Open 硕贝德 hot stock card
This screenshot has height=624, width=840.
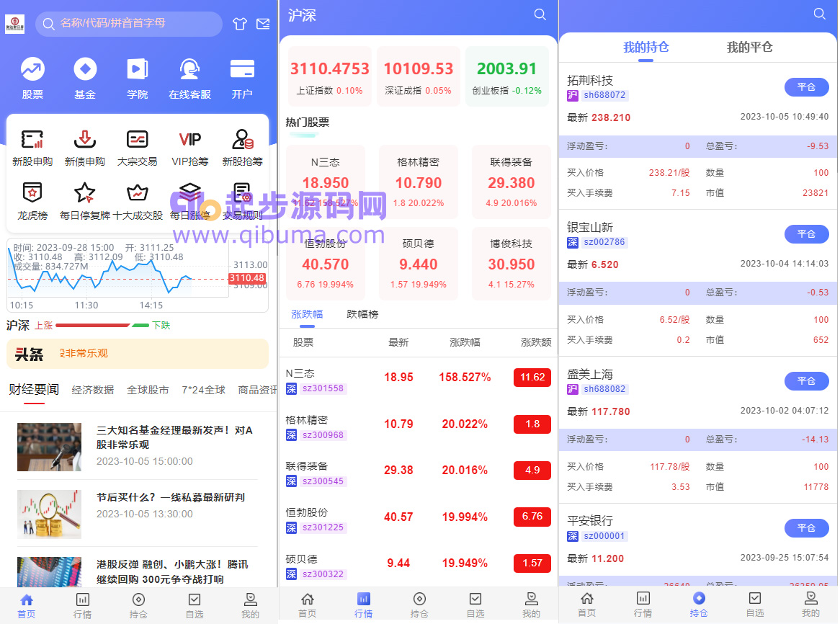[x=419, y=264]
